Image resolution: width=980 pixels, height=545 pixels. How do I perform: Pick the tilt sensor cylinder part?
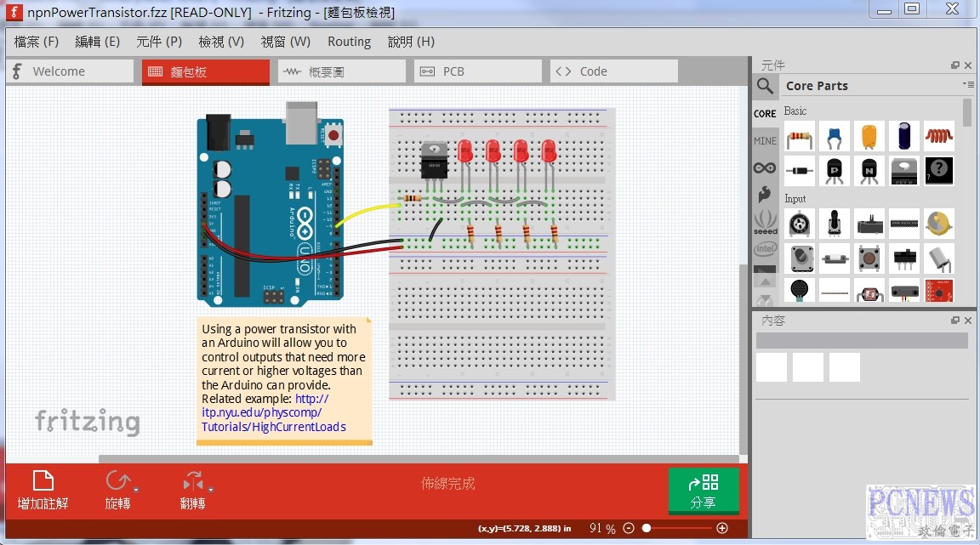(939, 258)
